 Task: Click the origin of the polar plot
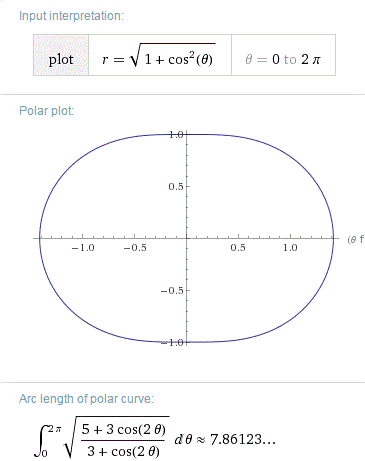187,238
